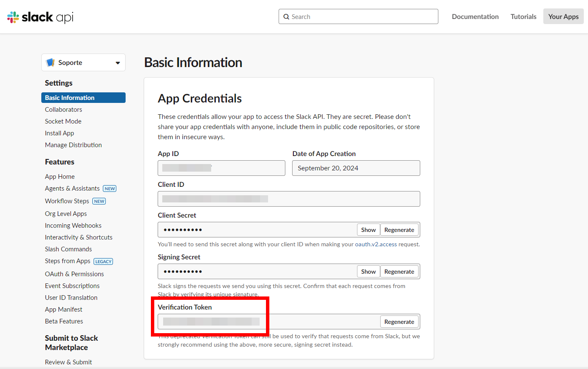The height and width of the screenshot is (369, 588).
Task: Open Event Subscriptions page
Action: [x=72, y=286]
